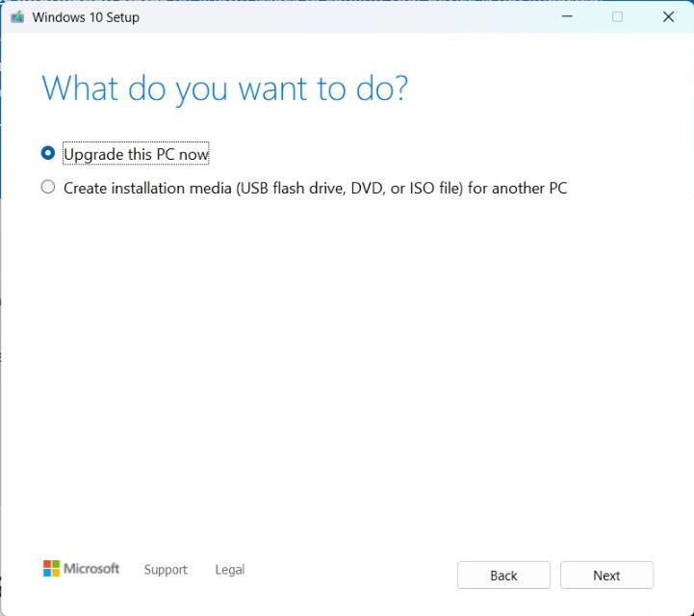Open the Legal link
The image size is (694, 616).
pyautogui.click(x=230, y=569)
